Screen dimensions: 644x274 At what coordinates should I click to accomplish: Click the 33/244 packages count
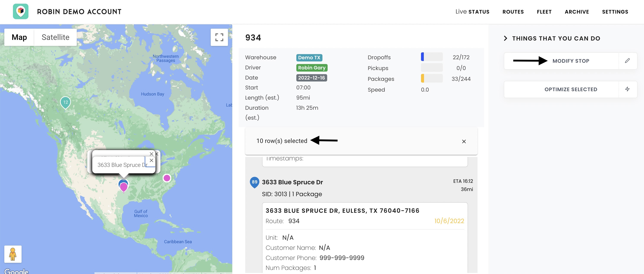click(461, 79)
